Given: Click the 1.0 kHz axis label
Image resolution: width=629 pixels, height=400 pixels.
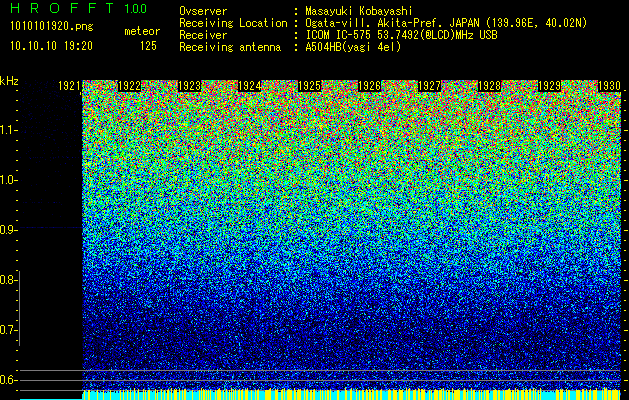Looking at the screenshot, I should click(7, 180).
